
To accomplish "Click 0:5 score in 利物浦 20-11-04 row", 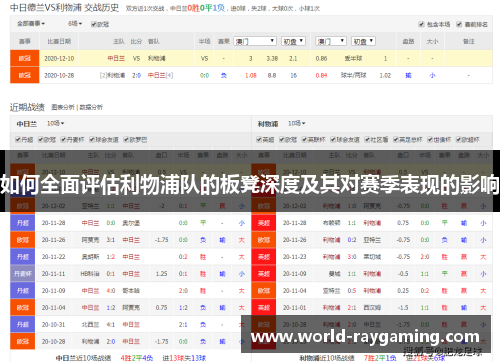I will pos(352,291).
